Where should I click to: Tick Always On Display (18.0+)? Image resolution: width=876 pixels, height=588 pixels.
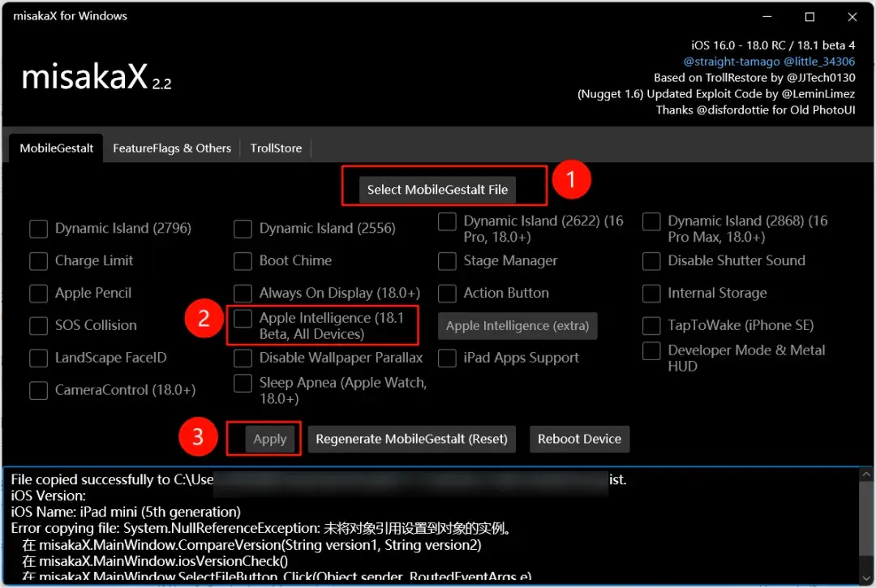click(x=243, y=293)
